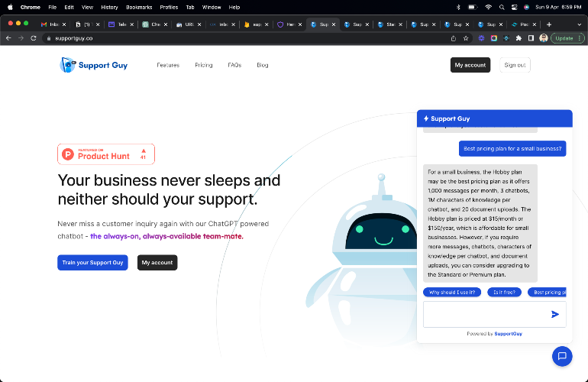Viewport: 588px width, 382px height.
Task: Send the chat message with arrow icon
Action: [x=555, y=314]
